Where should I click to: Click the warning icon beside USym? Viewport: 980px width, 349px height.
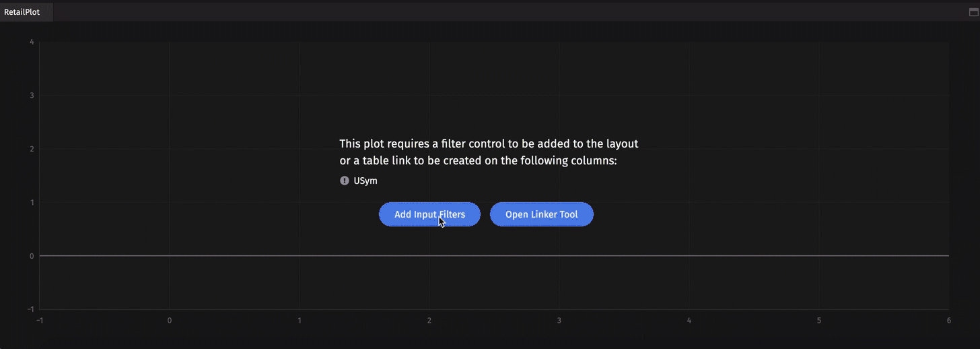345,181
